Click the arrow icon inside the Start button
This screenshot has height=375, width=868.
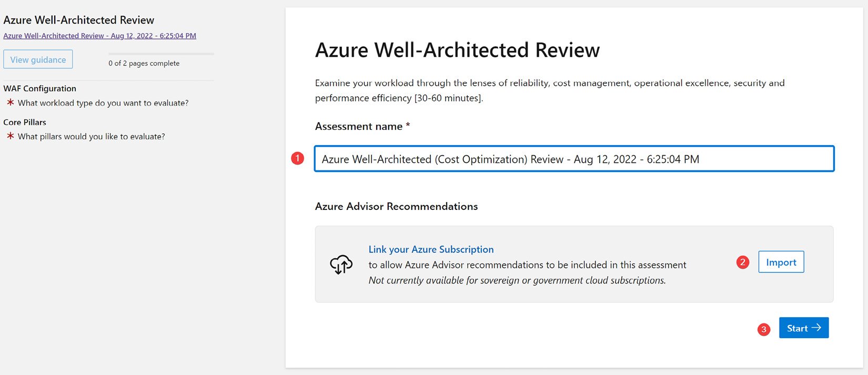pyautogui.click(x=816, y=328)
